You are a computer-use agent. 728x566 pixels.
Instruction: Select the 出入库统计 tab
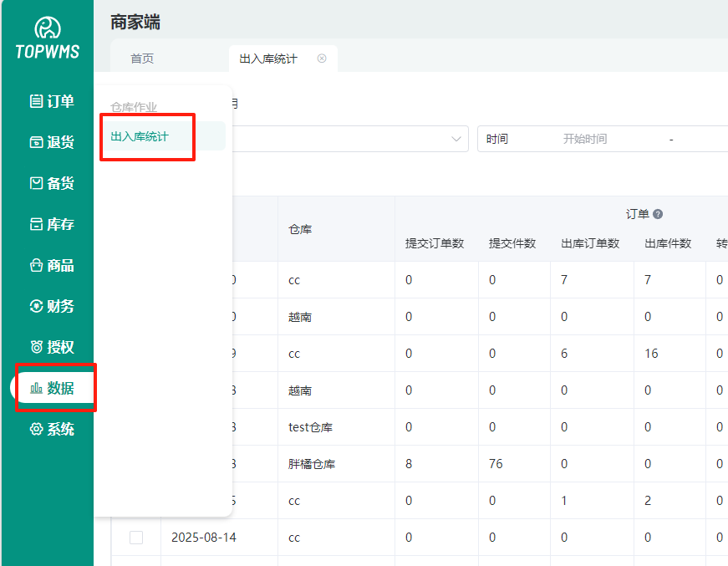tap(268, 59)
